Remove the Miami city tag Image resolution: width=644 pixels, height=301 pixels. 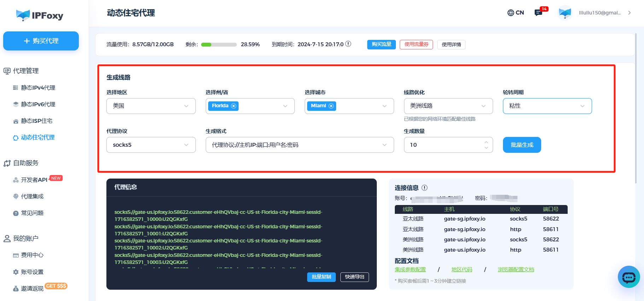pyautogui.click(x=331, y=106)
